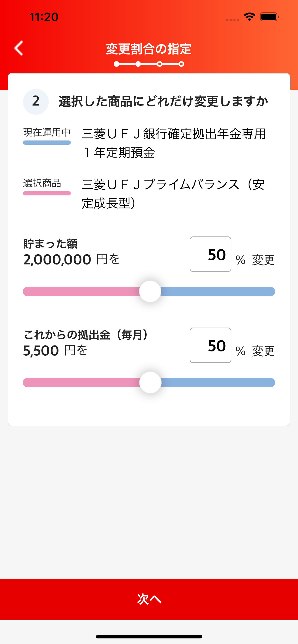
Task: Tap the 三菱UFJプライムバランス product name
Action: (x=173, y=194)
